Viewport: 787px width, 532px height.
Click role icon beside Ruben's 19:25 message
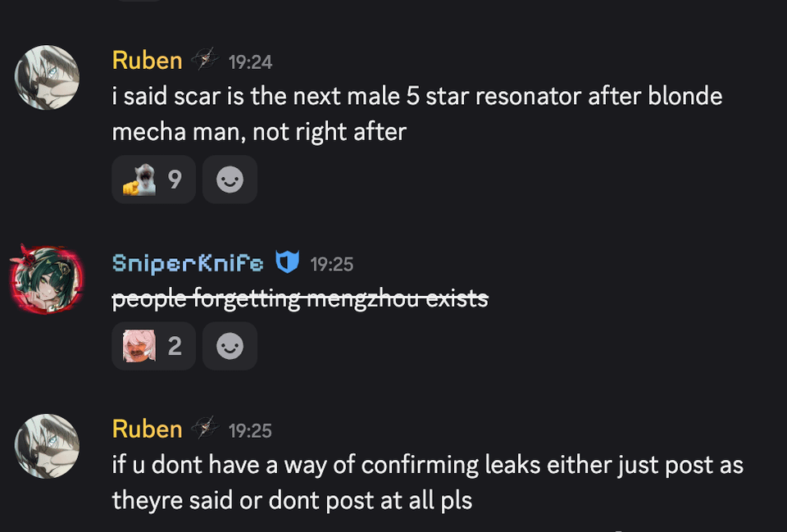coord(205,428)
